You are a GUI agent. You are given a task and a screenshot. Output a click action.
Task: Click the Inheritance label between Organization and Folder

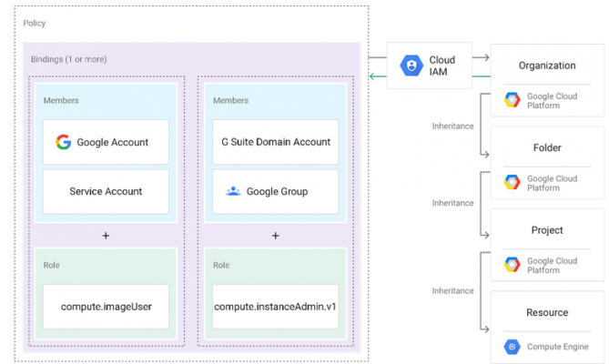[x=452, y=126]
